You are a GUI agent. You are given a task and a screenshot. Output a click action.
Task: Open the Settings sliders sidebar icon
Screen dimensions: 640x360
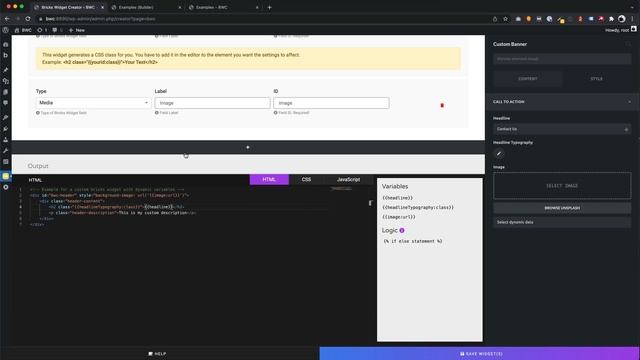click(6, 162)
